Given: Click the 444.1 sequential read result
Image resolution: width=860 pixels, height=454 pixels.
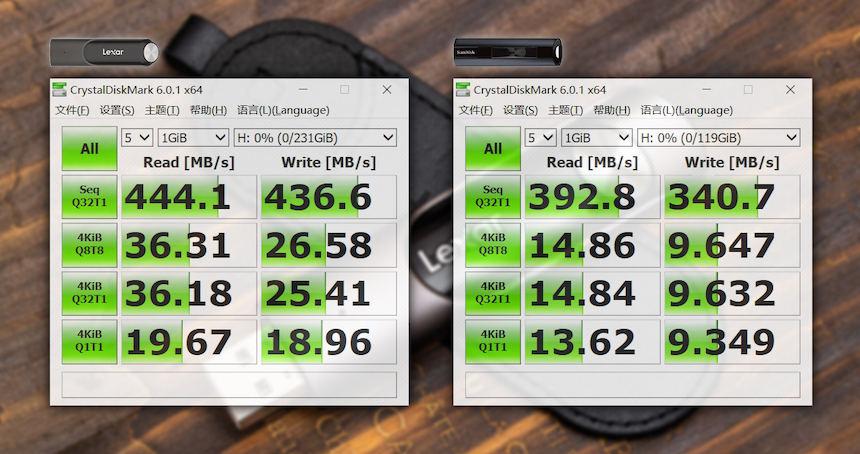Looking at the screenshot, I should pyautogui.click(x=189, y=197).
